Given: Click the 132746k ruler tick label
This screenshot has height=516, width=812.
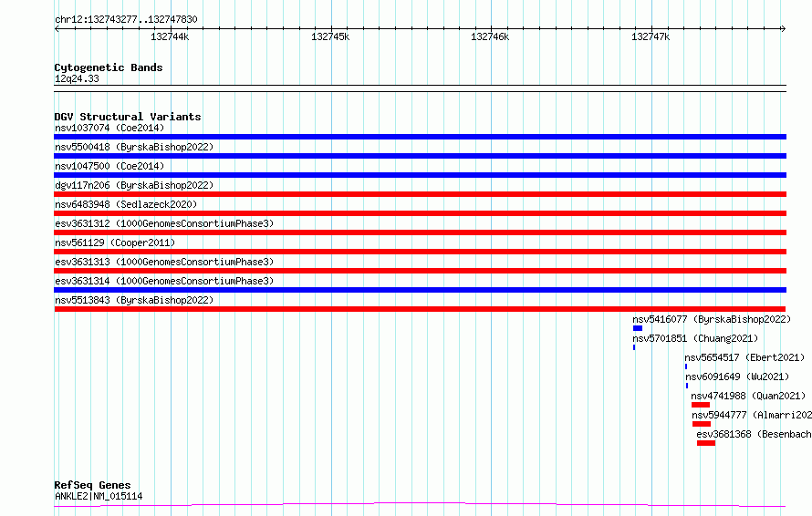Looking at the screenshot, I should click(490, 36).
